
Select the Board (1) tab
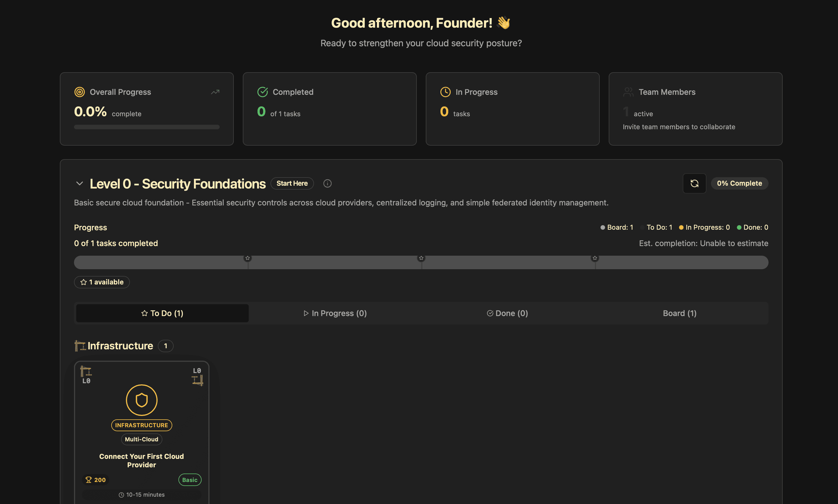(680, 313)
